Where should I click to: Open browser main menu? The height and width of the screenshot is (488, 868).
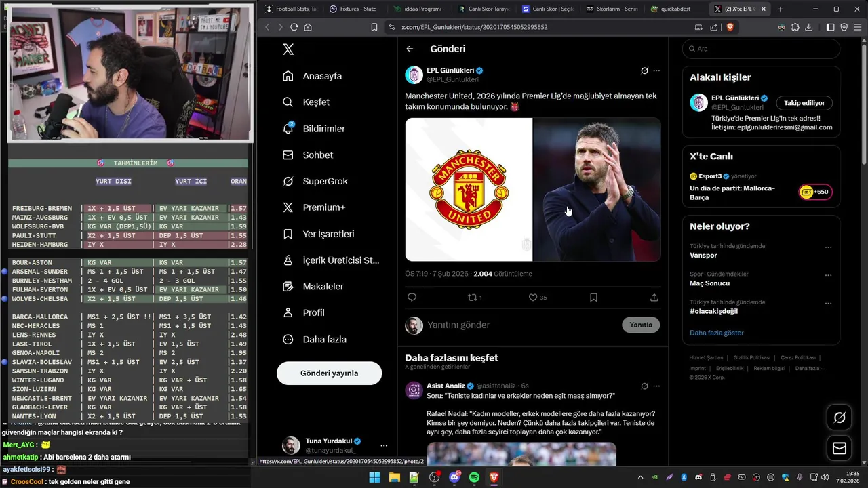click(858, 27)
